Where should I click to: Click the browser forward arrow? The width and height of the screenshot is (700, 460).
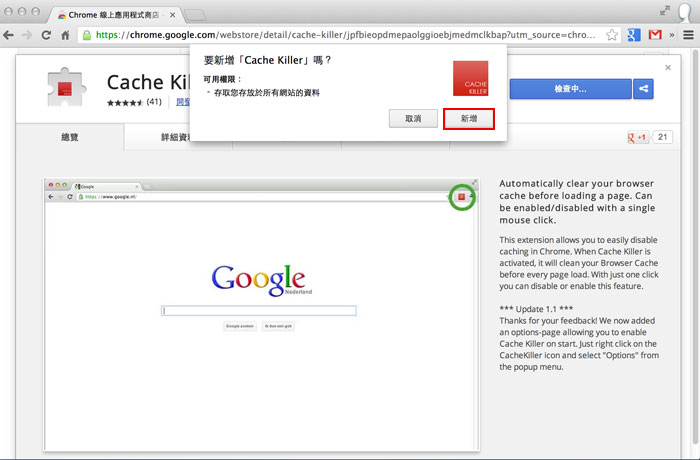pyautogui.click(x=27, y=35)
